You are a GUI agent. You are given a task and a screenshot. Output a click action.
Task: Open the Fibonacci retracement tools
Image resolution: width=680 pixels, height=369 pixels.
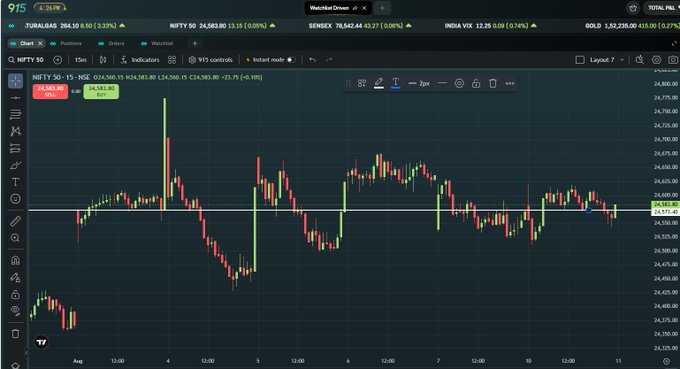(15, 114)
